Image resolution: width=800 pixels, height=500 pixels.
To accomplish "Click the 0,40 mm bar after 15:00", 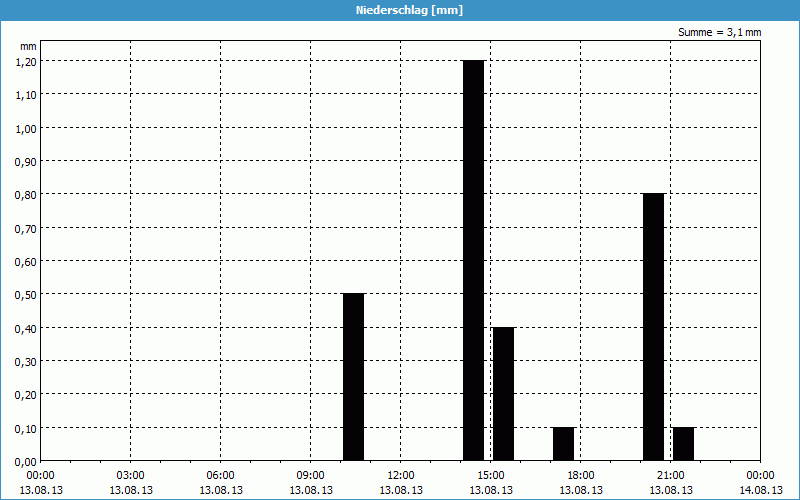I will pyautogui.click(x=503, y=393).
